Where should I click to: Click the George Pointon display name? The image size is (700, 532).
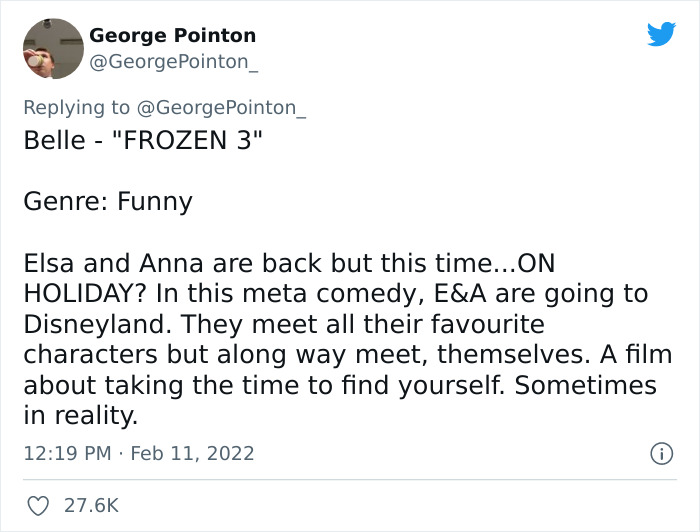tap(172, 36)
